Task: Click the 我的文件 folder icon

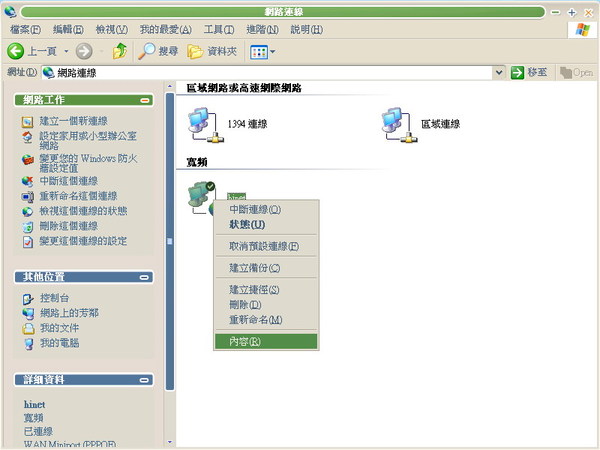Action: (x=28, y=329)
